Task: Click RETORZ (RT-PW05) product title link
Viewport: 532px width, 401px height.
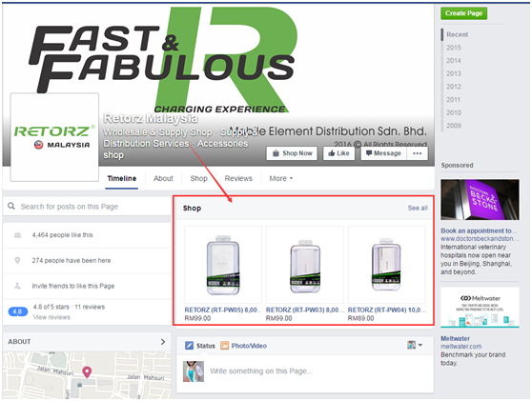Action: 223,310
